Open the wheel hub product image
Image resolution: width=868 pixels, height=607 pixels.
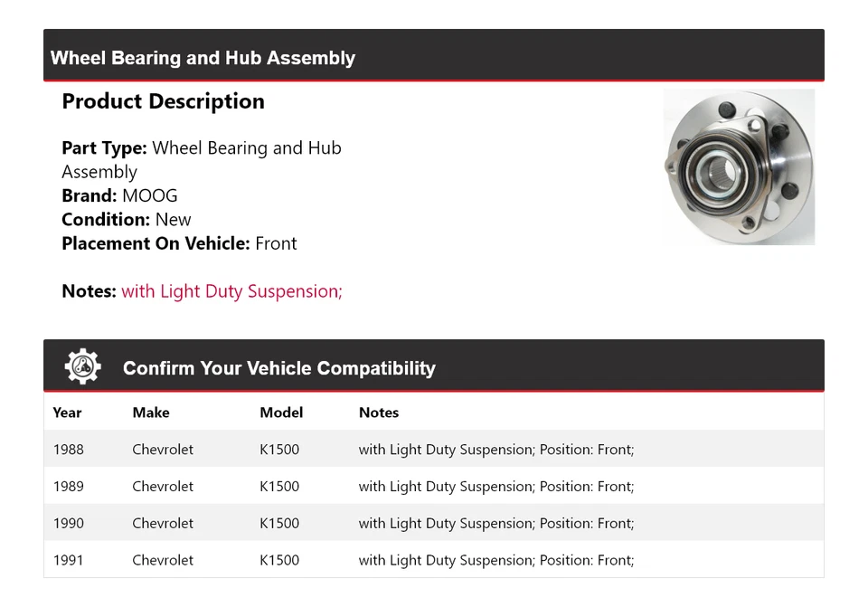(739, 167)
